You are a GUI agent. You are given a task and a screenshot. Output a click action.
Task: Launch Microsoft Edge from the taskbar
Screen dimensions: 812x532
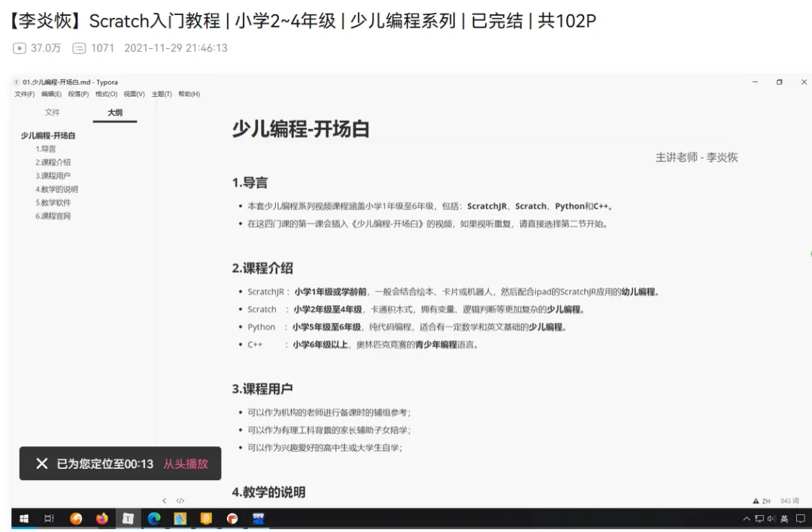154,518
